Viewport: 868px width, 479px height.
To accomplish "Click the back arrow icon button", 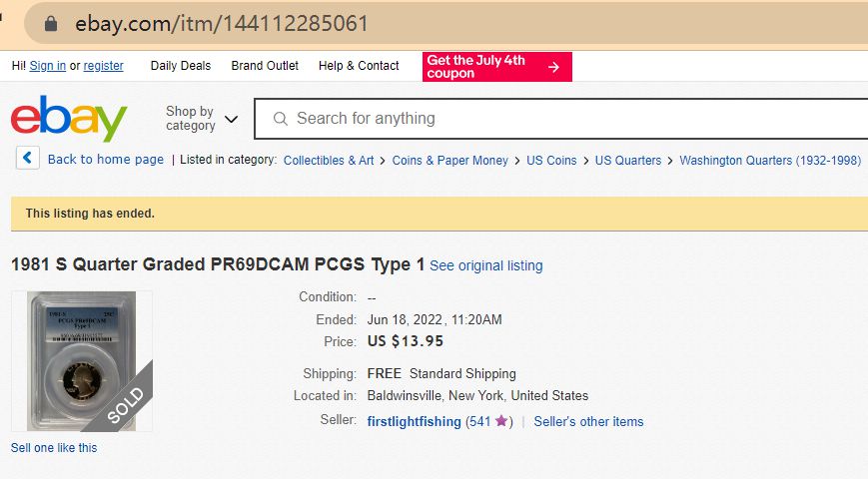I will click(x=28, y=159).
